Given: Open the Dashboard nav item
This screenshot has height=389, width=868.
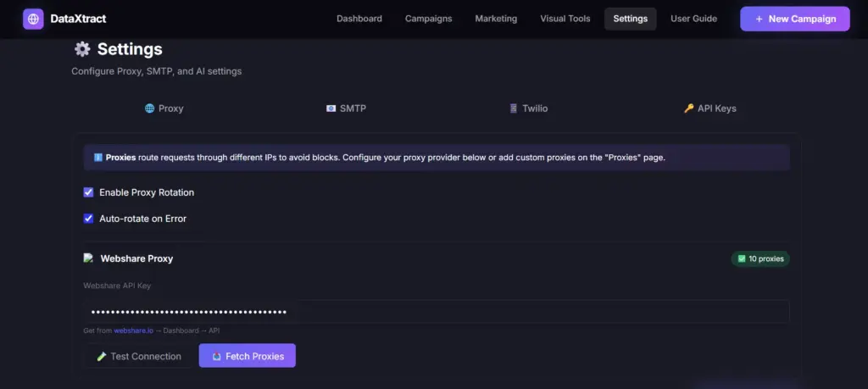Looking at the screenshot, I should 359,19.
